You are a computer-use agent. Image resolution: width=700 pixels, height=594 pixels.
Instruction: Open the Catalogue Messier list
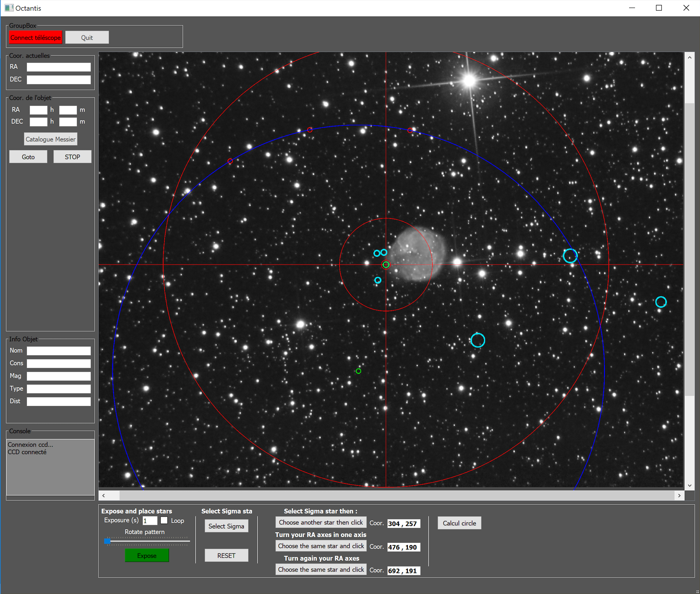click(51, 139)
